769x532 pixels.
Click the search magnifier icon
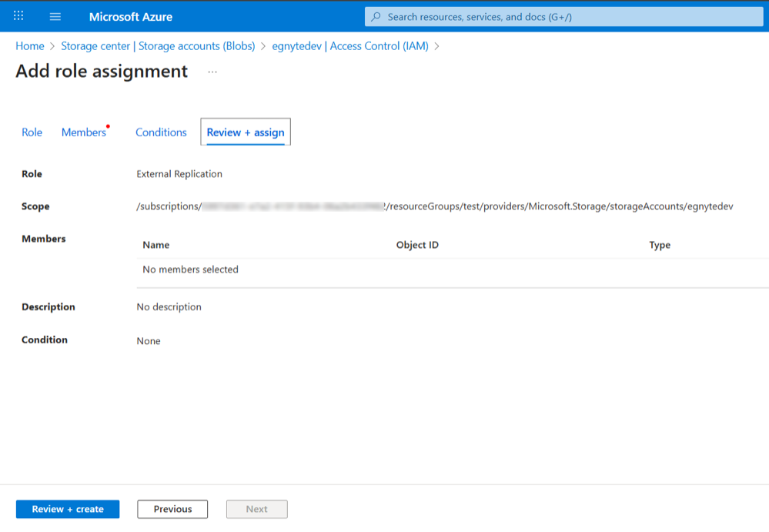[376, 16]
